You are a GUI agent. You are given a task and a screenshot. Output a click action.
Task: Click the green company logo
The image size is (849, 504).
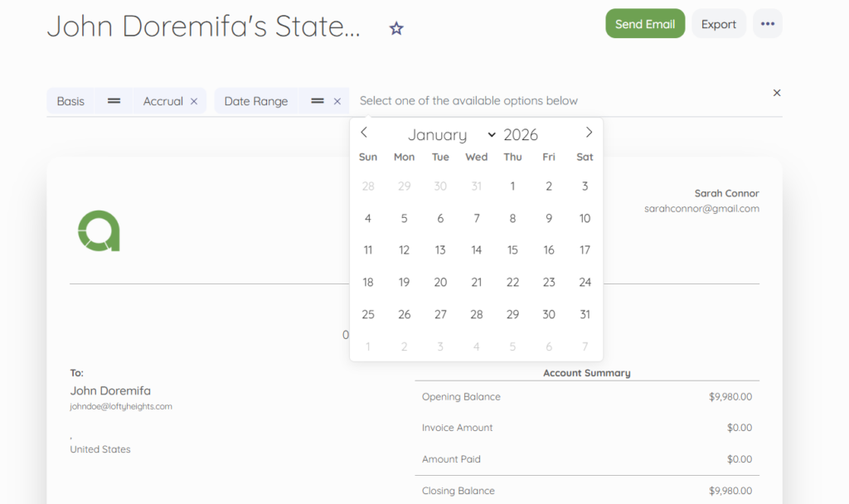click(99, 230)
